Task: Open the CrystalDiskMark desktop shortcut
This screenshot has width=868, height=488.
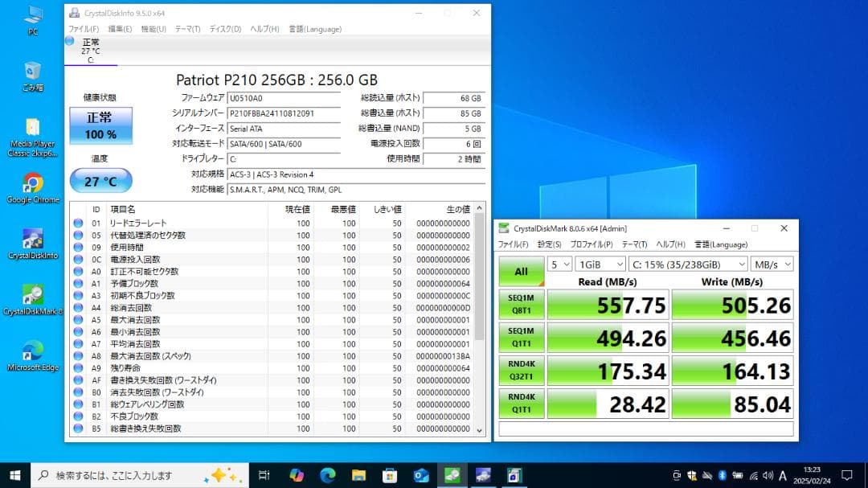Action: (x=32, y=293)
